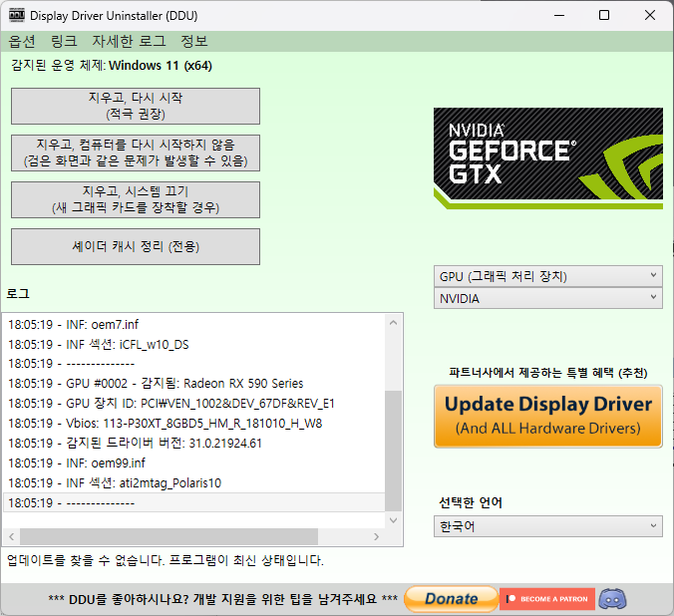Click 지우고, 시스템 끄기 button
Viewport: 674px width, 616px height.
[136, 200]
